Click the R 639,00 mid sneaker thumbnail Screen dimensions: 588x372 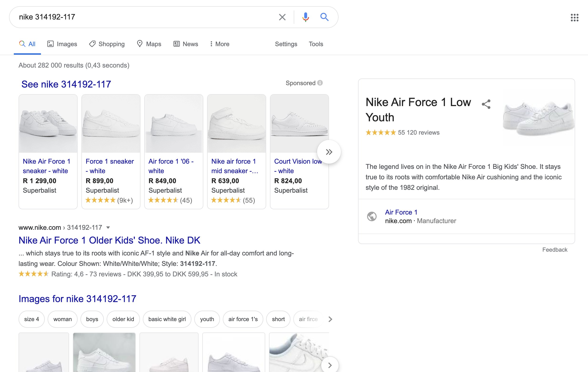click(237, 123)
